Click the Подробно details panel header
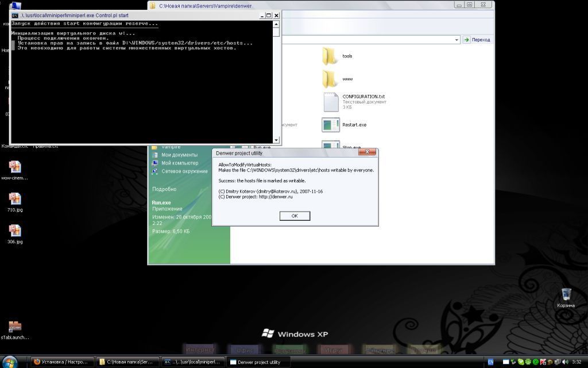Screen dimensions: 588x368 click(x=164, y=189)
